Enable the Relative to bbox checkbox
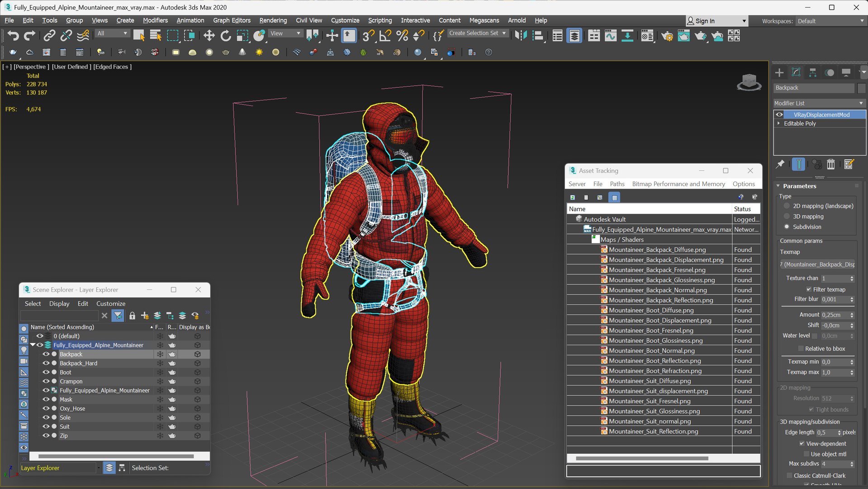Viewport: 868px width, 489px height. point(801,349)
